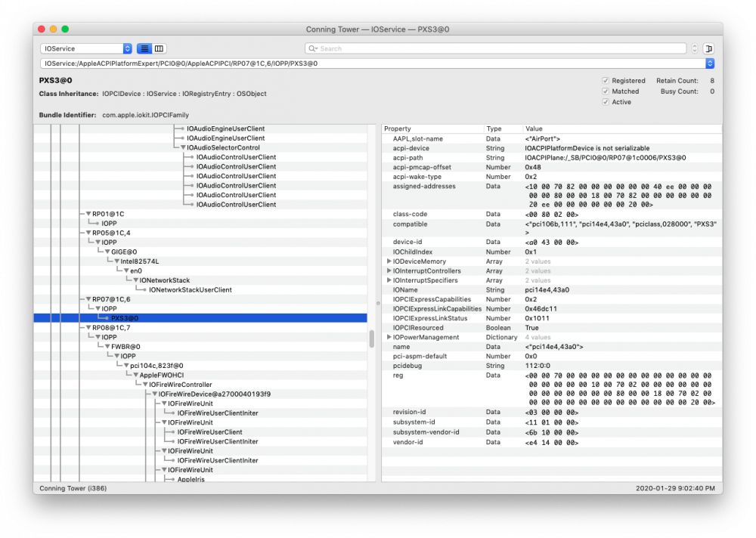Toggle the Active checkbox
Screen dimensions: 756x538
coord(606,102)
